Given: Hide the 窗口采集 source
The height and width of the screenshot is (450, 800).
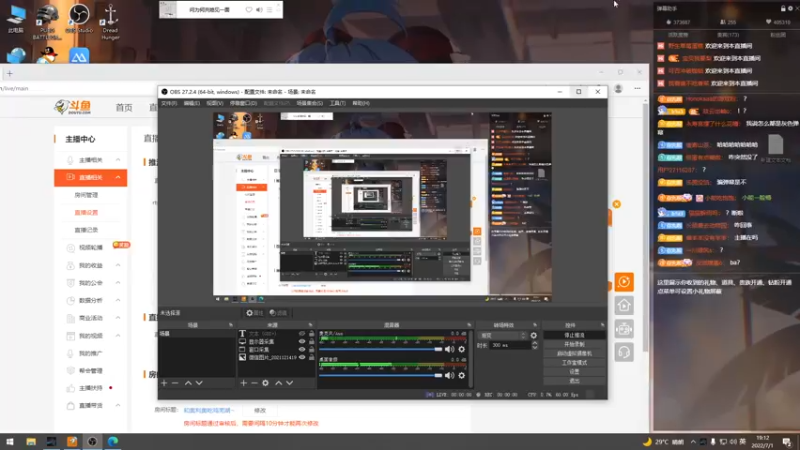Looking at the screenshot, I should 302,349.
